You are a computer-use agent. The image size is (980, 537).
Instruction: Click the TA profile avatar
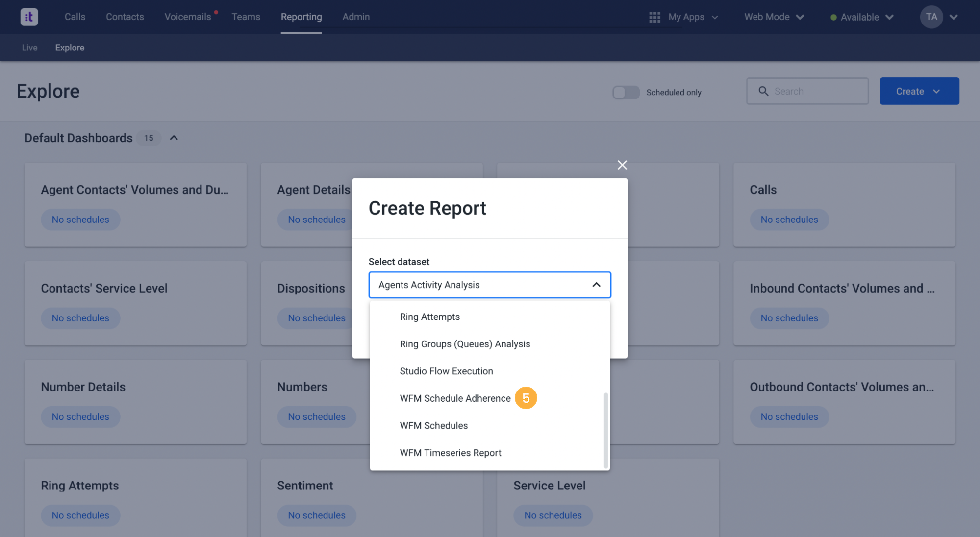point(930,17)
